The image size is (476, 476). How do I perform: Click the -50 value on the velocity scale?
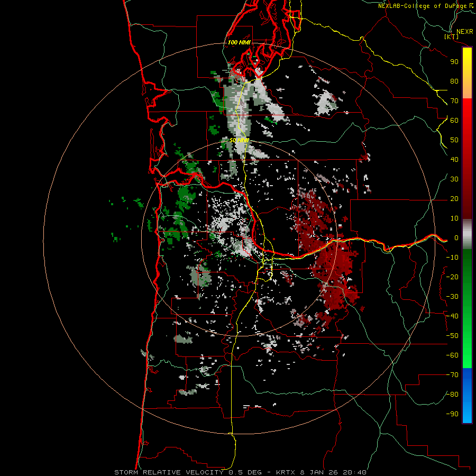point(452,336)
